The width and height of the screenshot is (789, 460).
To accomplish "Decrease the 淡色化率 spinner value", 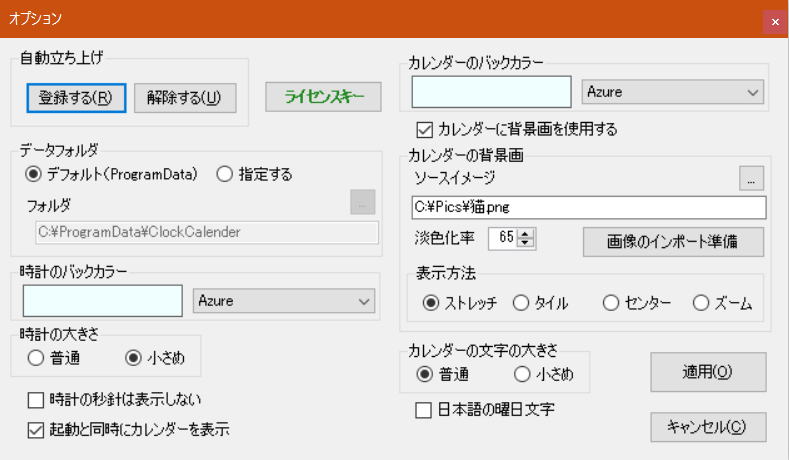I will pos(525,243).
